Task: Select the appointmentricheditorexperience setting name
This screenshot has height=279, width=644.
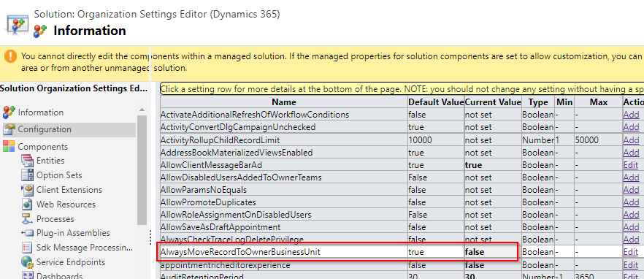Action: [x=226, y=265]
